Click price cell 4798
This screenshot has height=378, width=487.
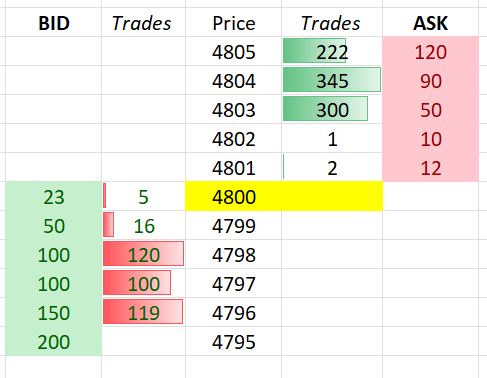pos(233,254)
